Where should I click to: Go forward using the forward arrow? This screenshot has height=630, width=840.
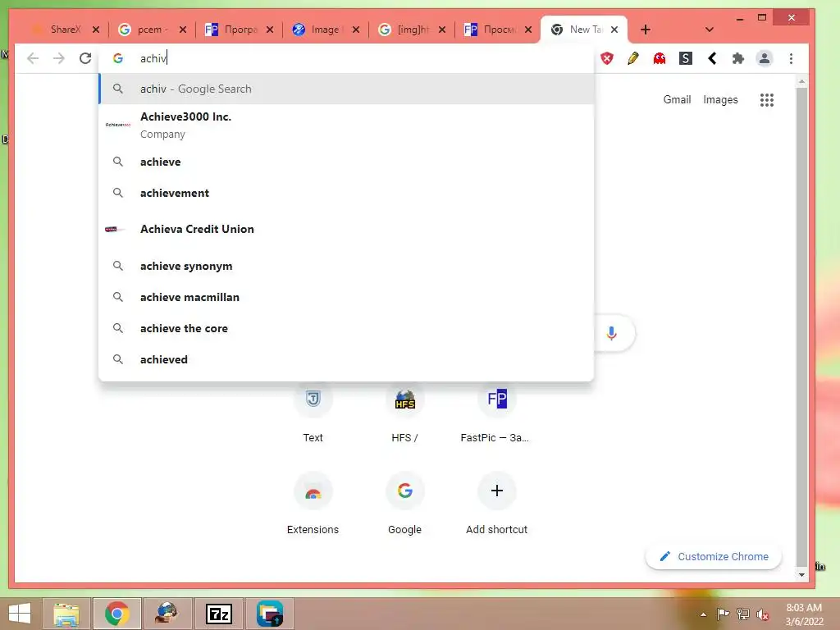(x=59, y=58)
